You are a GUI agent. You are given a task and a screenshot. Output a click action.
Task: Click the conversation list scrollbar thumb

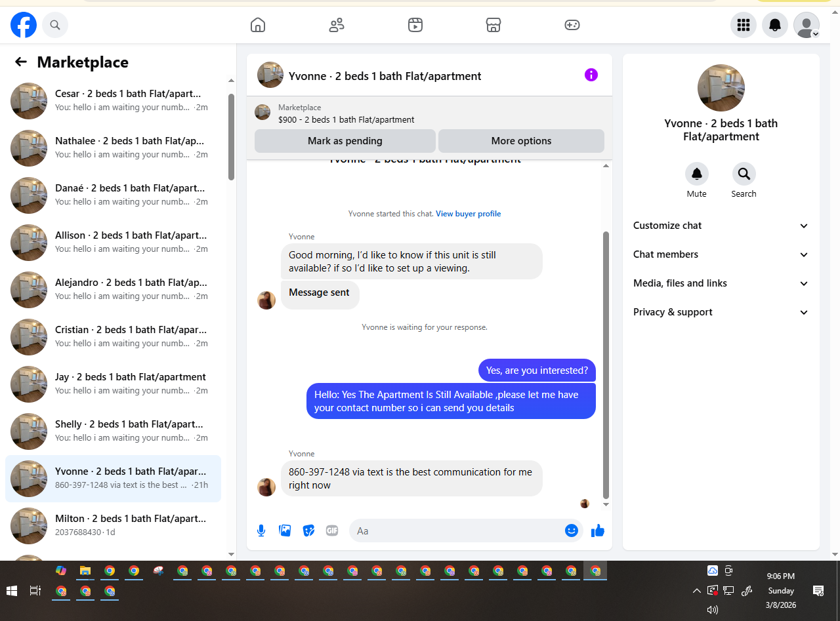231,136
